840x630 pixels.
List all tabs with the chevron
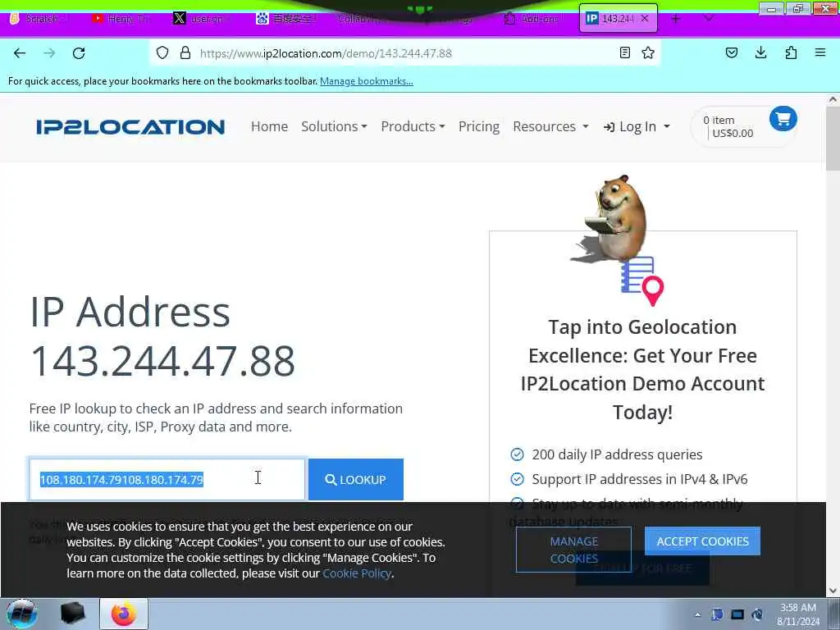[708, 18]
